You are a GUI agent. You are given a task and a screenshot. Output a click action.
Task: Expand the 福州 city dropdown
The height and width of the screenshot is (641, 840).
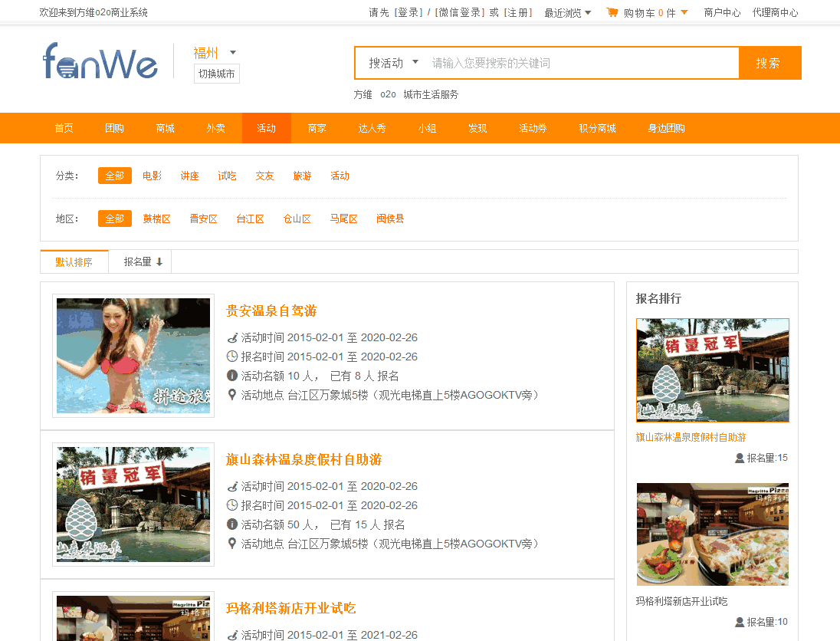[233, 53]
